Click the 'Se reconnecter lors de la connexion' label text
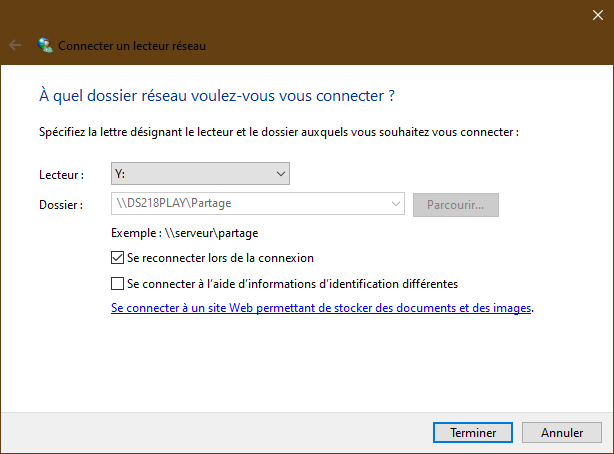Screen dimensions: 614x454 click(x=220, y=257)
